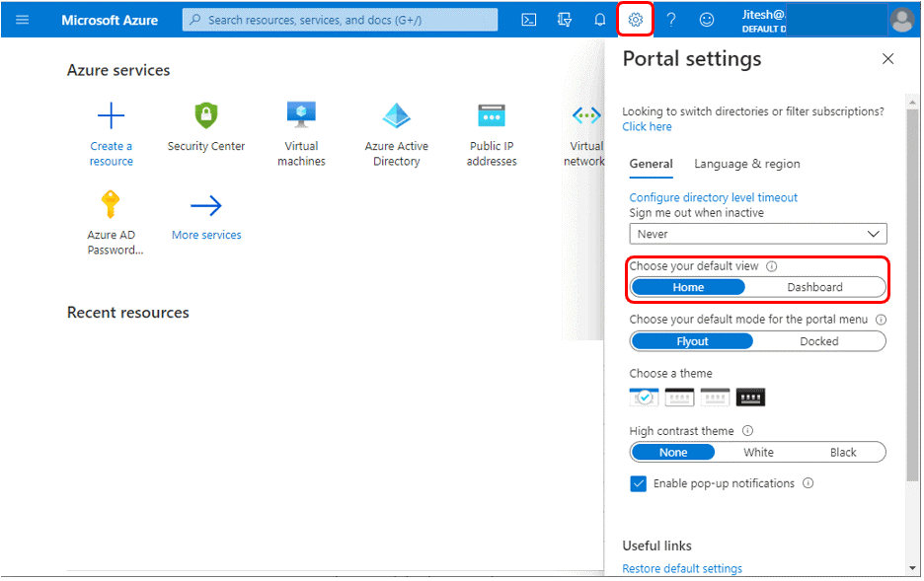Open the notifications bell
Viewport: 924px width, 581px height.
[600, 20]
